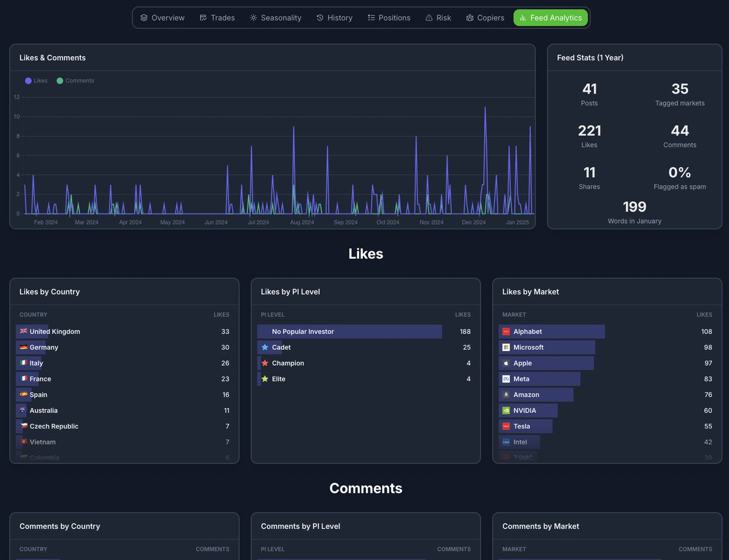
Task: Click the United Kingdom flag icon
Action: 24,332
